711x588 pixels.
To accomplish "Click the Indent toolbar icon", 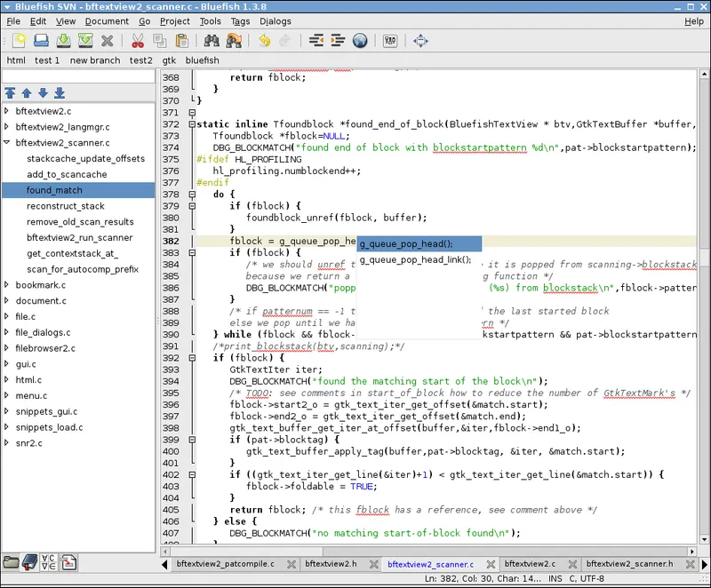I will click(338, 41).
